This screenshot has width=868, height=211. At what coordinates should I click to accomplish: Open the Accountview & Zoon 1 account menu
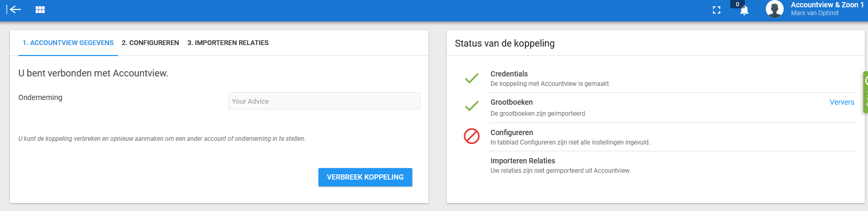tap(827, 5)
